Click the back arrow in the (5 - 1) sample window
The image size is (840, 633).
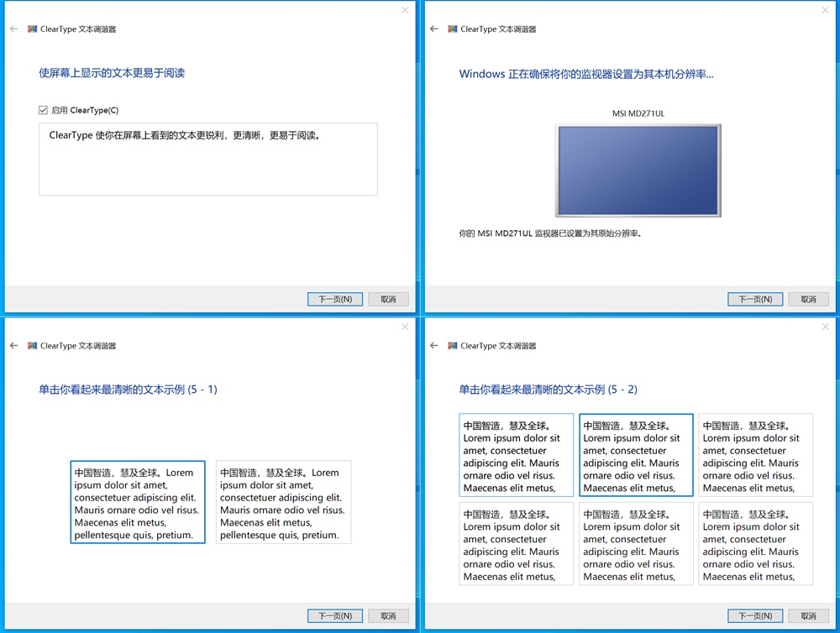[x=14, y=345]
